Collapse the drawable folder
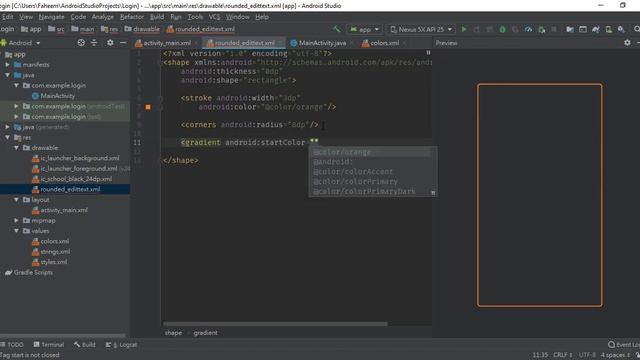 coord(16,148)
